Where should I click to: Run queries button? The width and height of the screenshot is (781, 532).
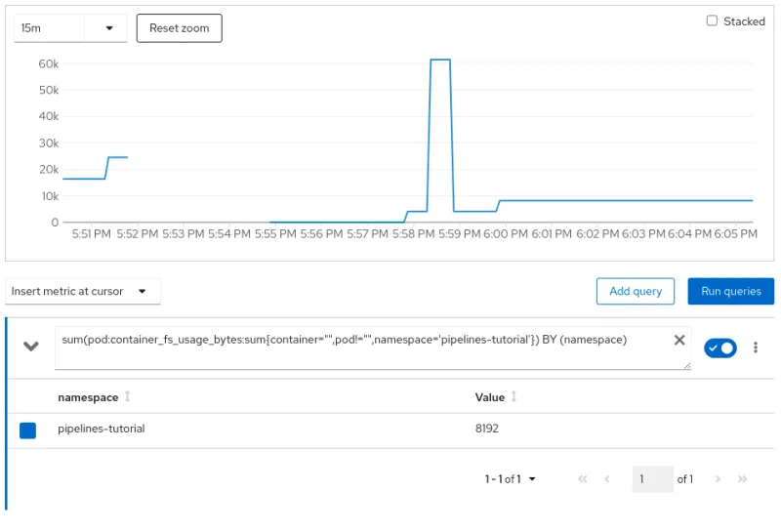730,291
